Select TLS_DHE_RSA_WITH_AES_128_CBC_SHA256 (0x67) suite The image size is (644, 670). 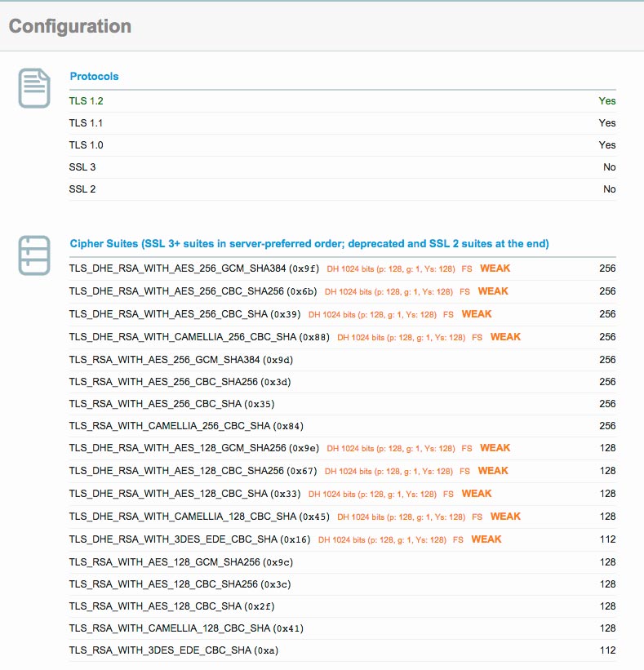[x=342, y=472]
